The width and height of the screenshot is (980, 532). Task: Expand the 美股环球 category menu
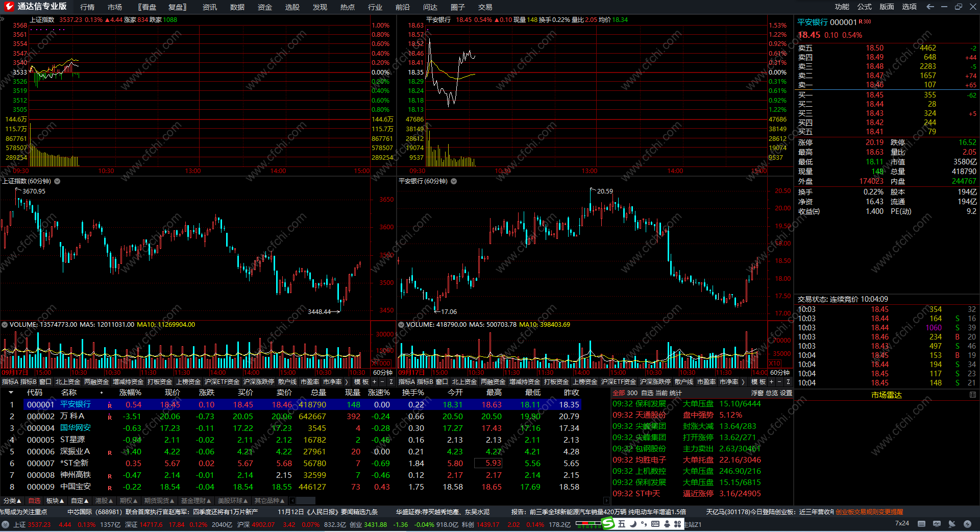(x=233, y=501)
